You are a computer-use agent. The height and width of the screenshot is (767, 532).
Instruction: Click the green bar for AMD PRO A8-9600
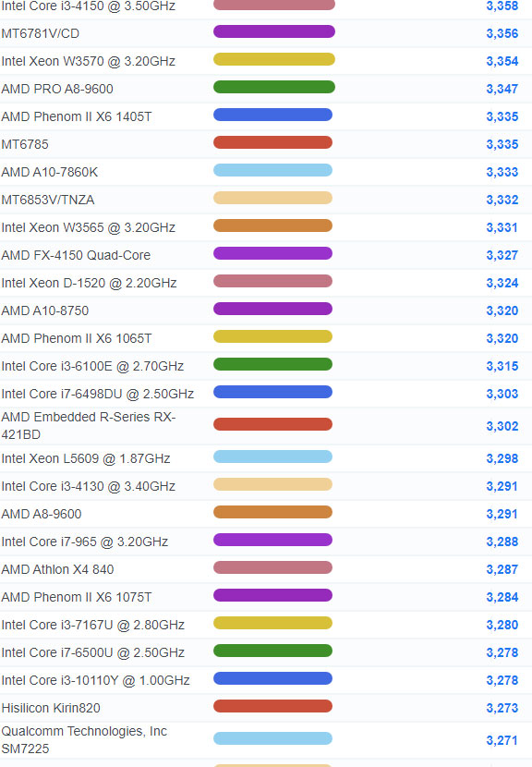click(x=274, y=87)
